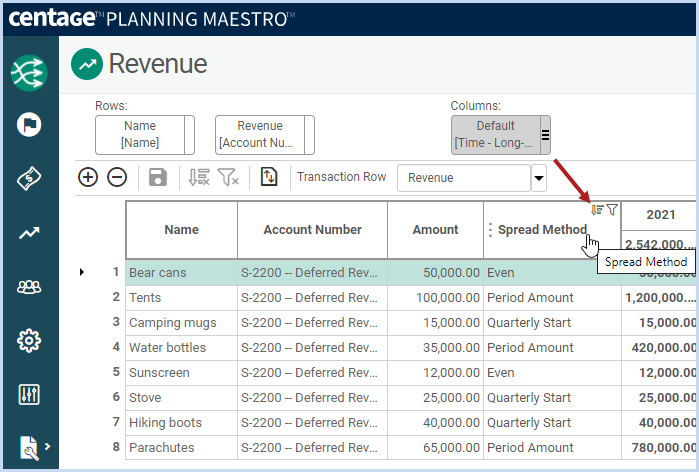
Task: Click the 100,000.00 amount cell
Action: click(435, 298)
